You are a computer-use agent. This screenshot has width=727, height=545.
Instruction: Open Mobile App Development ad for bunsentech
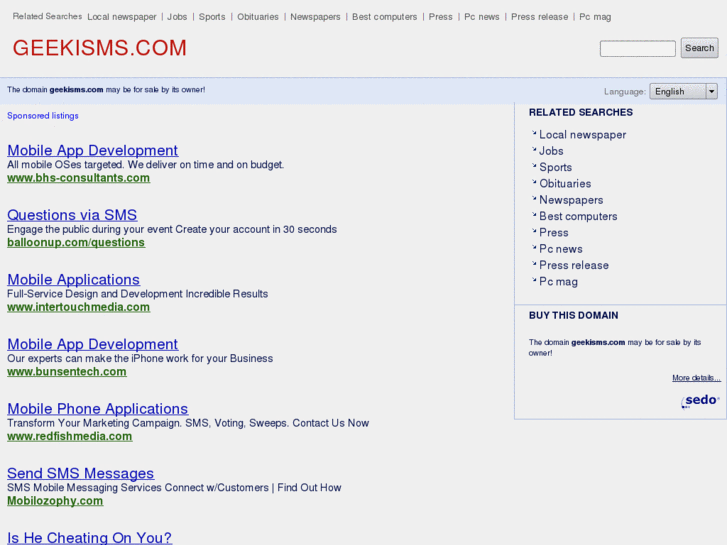(92, 344)
